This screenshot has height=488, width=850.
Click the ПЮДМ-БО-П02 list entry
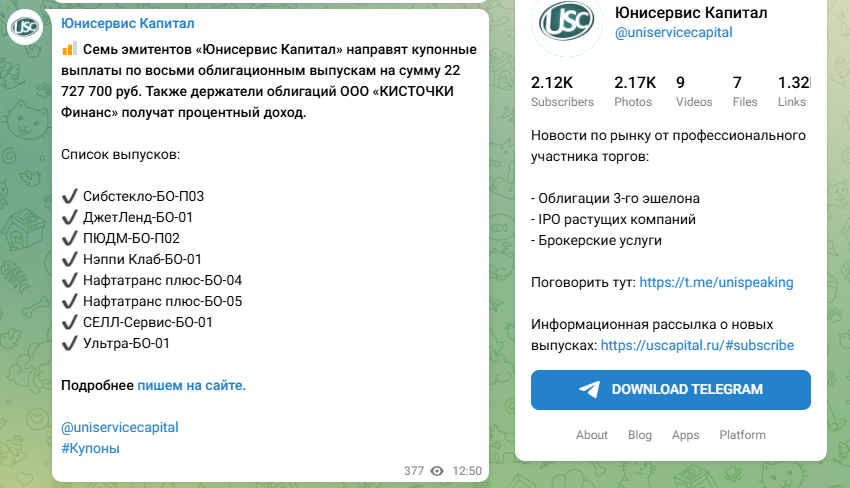click(x=131, y=239)
